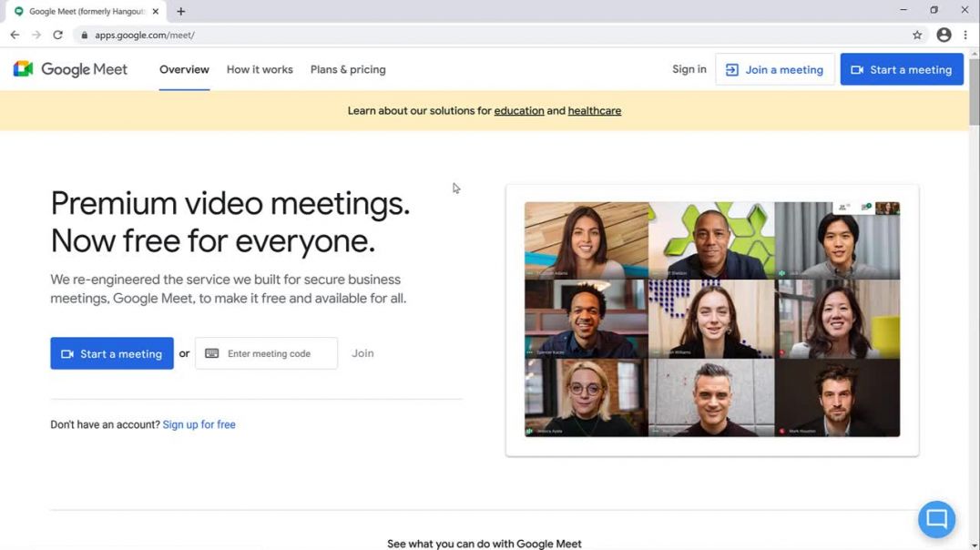Reload the page with refresh icon
Image resolution: width=980 pixels, height=550 pixels.
tap(57, 35)
